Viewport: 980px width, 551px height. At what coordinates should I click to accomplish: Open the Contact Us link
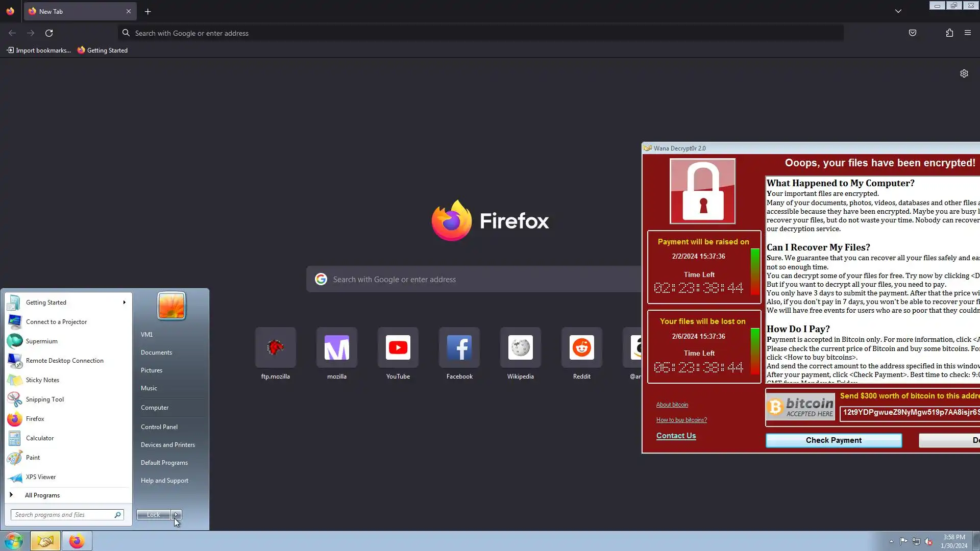click(x=676, y=436)
